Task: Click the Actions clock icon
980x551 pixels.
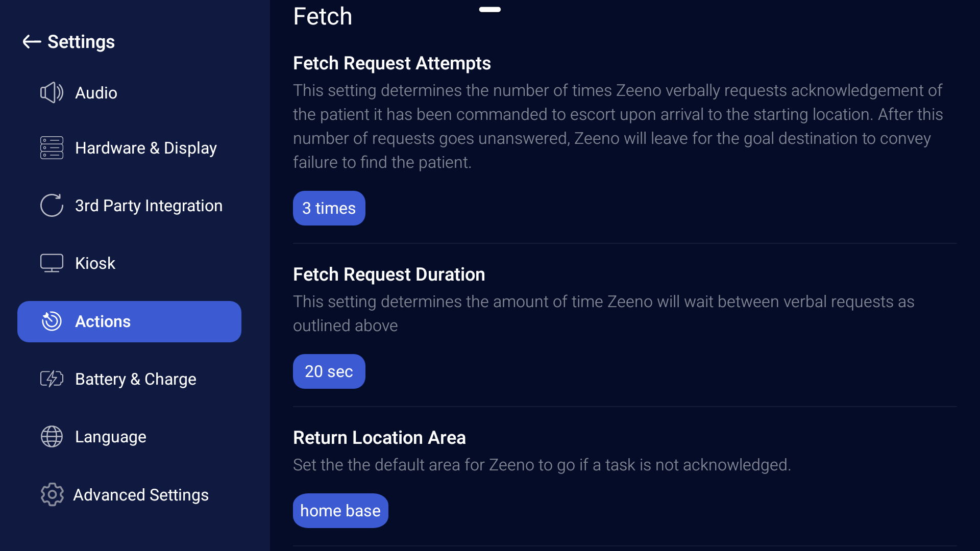Action: point(52,321)
